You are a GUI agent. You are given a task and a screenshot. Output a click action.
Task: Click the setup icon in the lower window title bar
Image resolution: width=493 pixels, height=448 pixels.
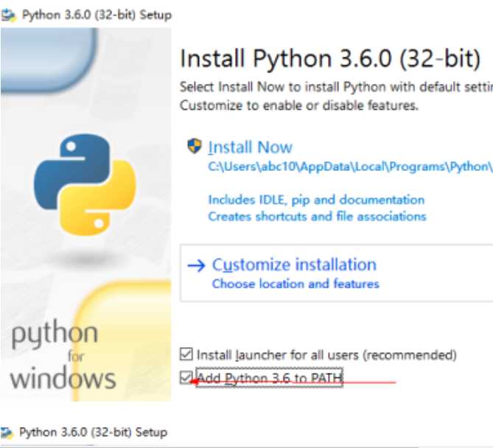coord(7,433)
